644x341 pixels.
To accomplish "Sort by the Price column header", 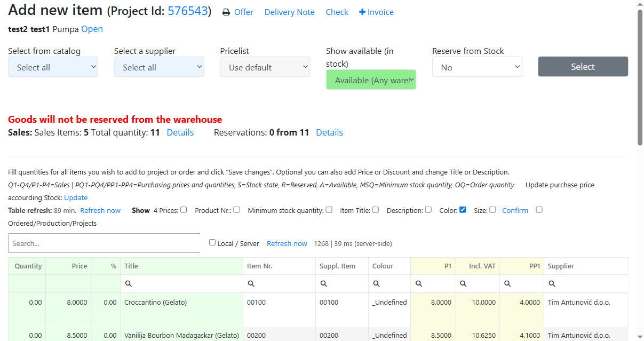I will point(69,266).
